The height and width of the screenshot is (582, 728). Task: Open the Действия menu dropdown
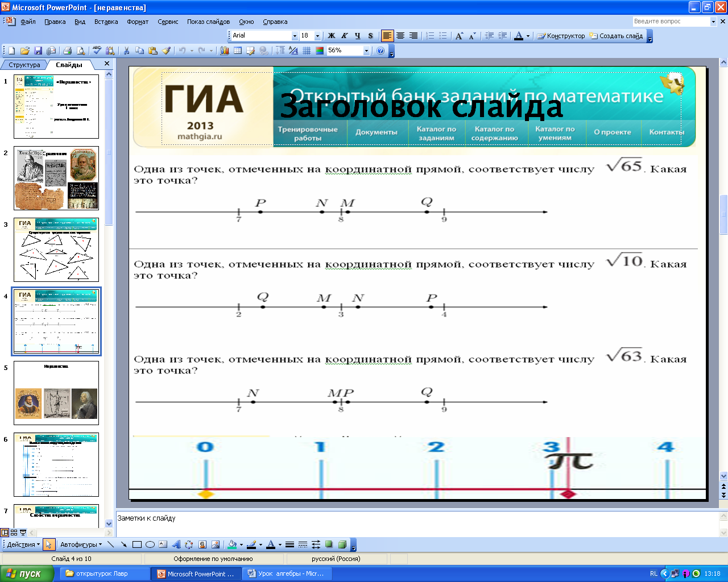(x=23, y=544)
